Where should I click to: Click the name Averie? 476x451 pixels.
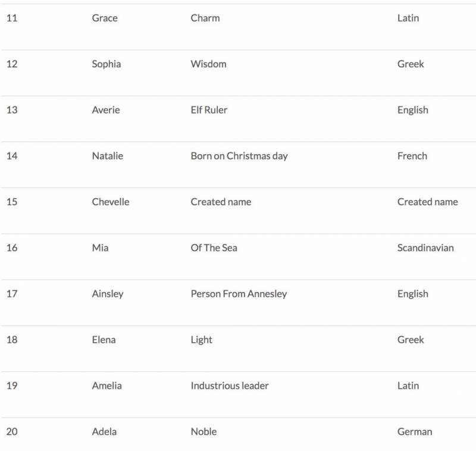[105, 110]
